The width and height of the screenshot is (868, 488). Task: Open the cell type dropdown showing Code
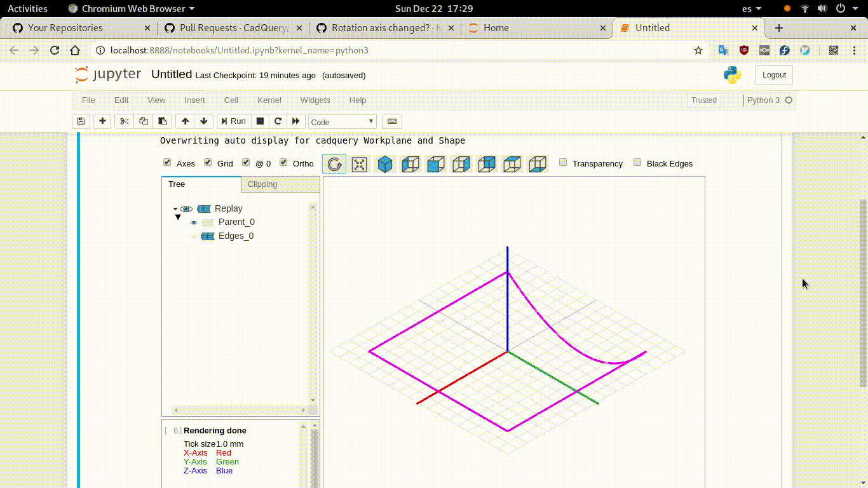[x=341, y=121]
